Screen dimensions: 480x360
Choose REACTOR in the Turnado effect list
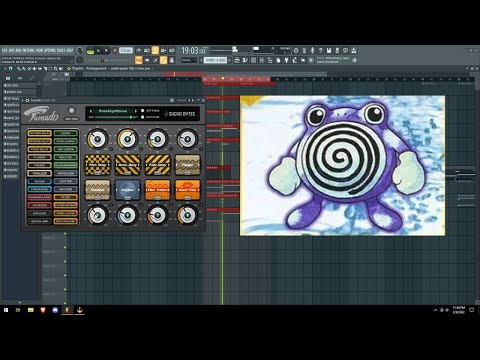click(x=65, y=157)
